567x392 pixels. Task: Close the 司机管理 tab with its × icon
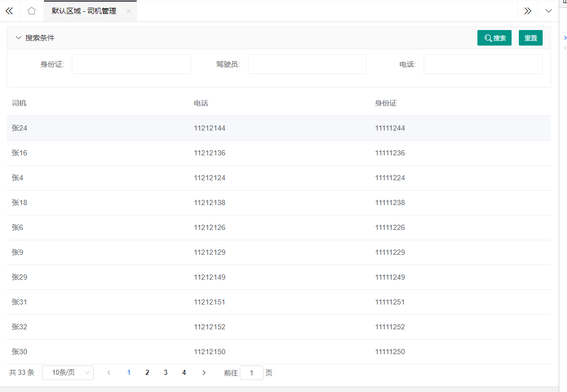coord(128,10)
